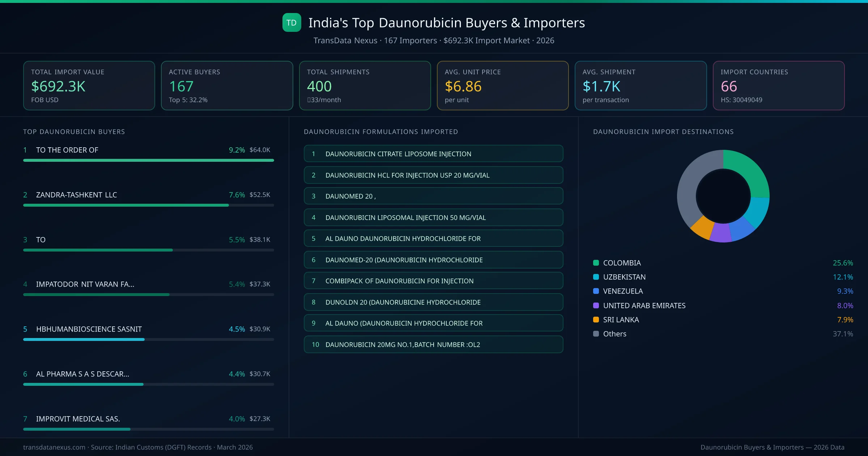Click the Others gray legend swatch
This screenshot has height=456, width=868.
coord(596,334)
